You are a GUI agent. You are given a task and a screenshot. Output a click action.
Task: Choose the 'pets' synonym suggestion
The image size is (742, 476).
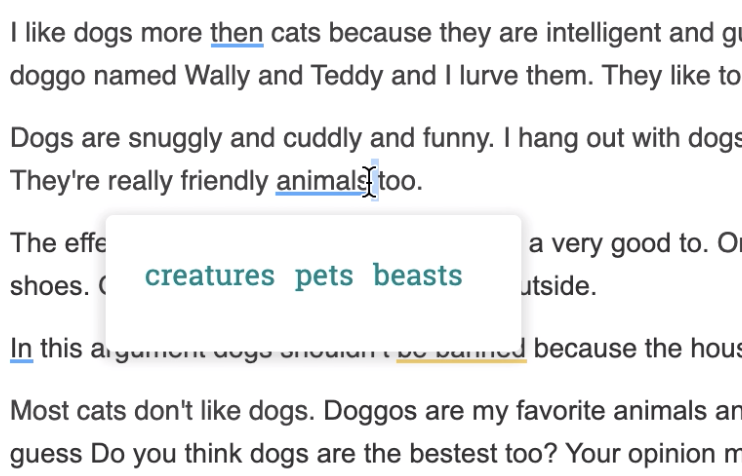pos(324,277)
